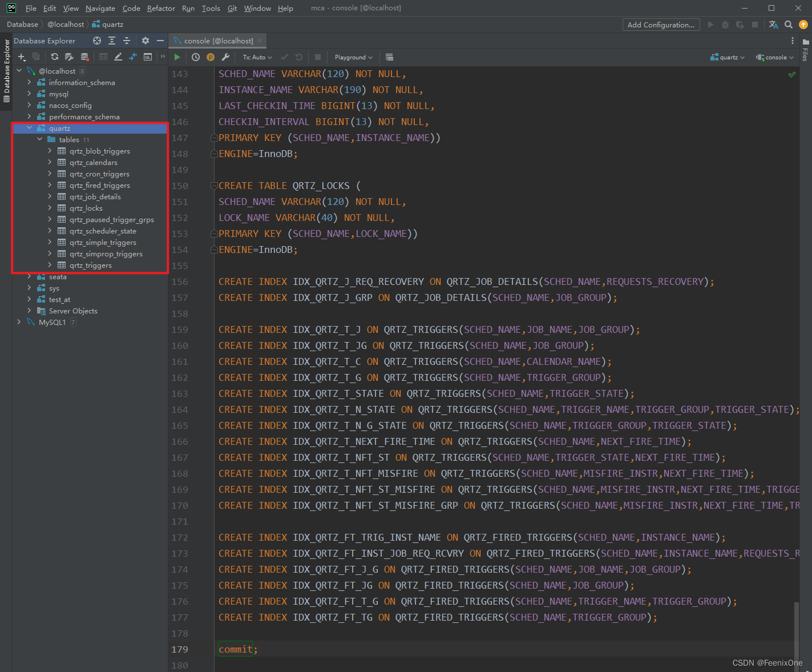
Task: Open console settings wrench icon
Action: [225, 57]
